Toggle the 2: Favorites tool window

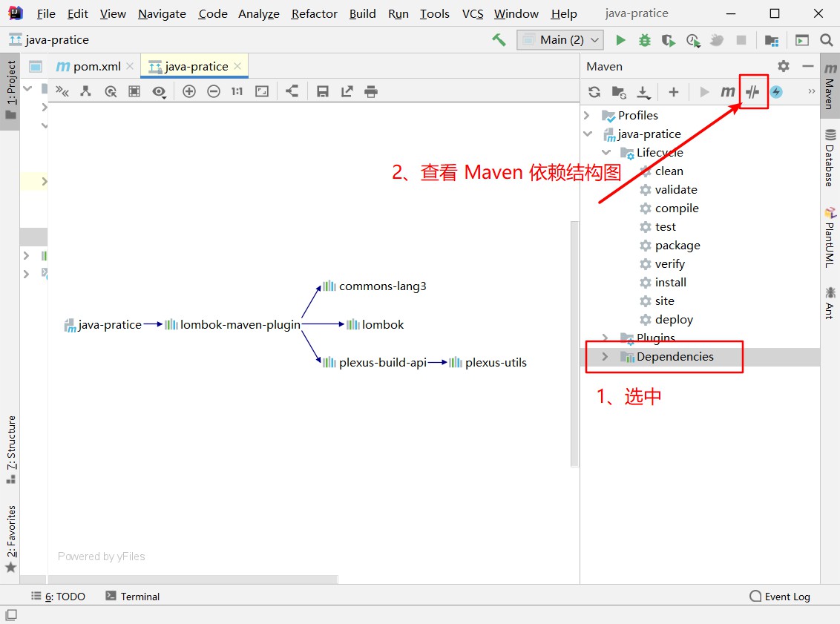click(x=10, y=538)
